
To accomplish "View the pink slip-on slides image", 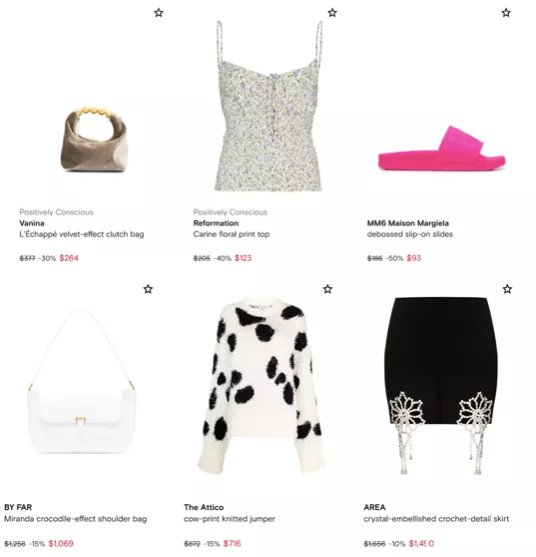I will [442, 148].
